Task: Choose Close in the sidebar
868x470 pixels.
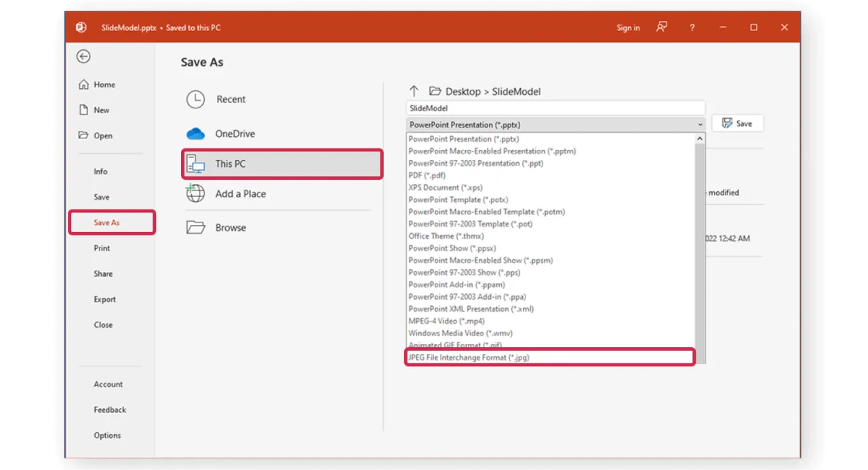Action: tap(103, 325)
